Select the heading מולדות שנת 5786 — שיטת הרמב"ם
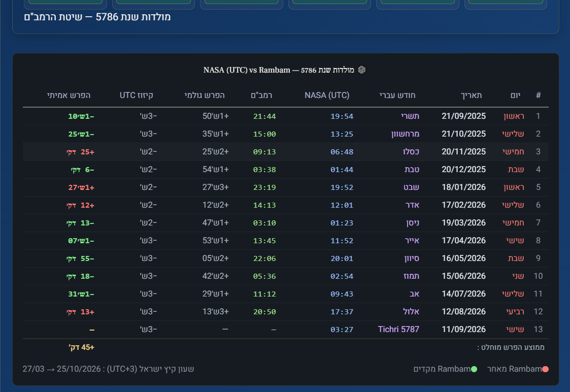 [x=97, y=17]
